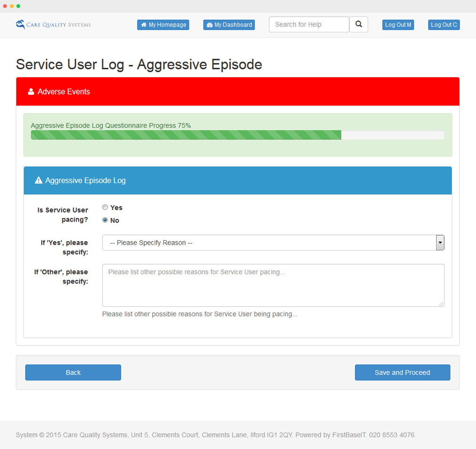Open My Homepage from navigation bar
This screenshot has height=449, width=476.
163,25
